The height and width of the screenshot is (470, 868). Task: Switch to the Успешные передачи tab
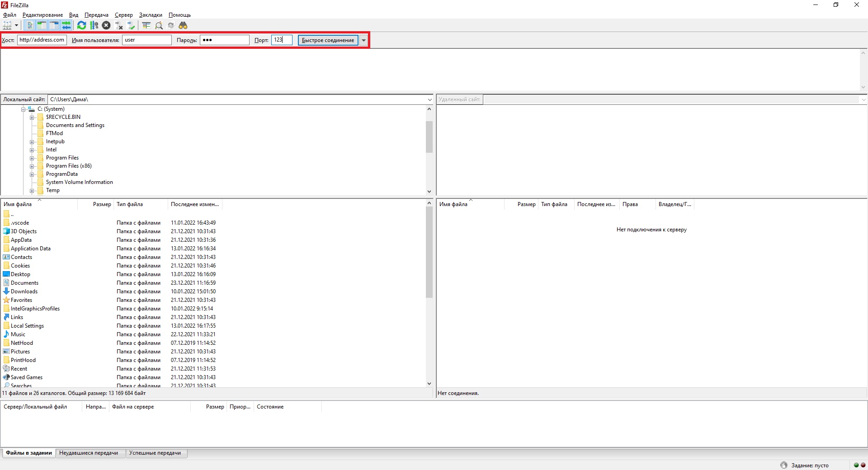(155, 453)
